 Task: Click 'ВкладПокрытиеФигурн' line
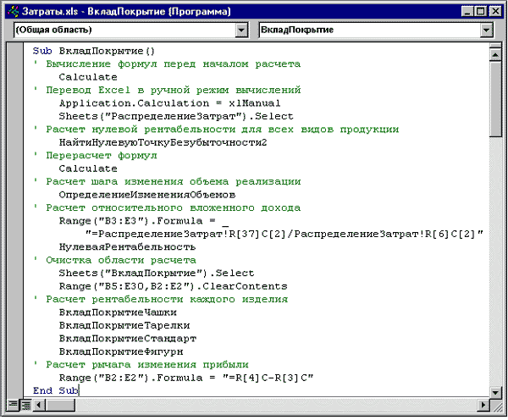[x=121, y=351]
